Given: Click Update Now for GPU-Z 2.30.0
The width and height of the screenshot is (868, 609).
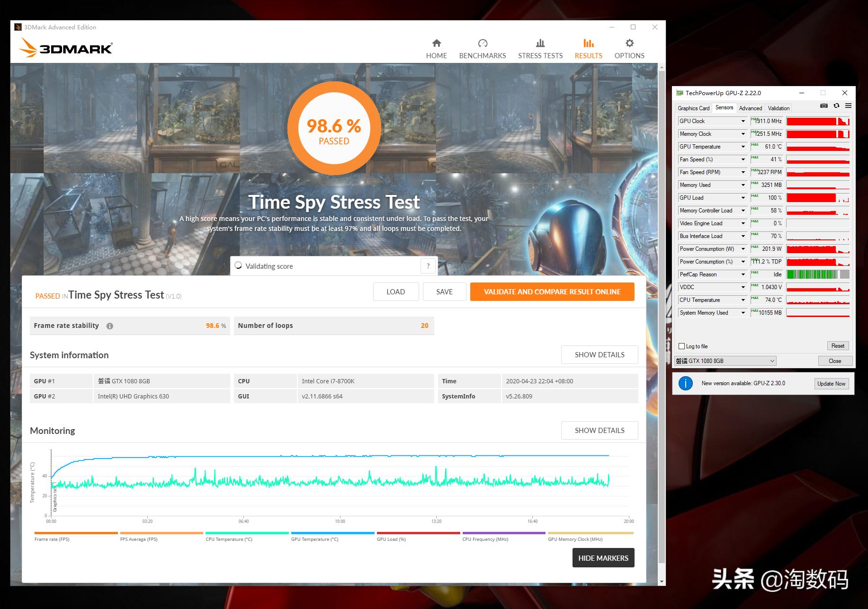Looking at the screenshot, I should (831, 383).
